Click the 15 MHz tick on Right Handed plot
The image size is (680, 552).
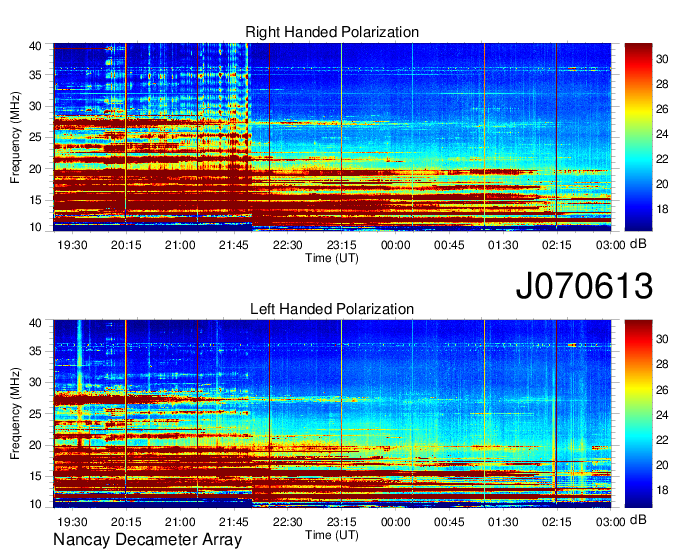[35, 200]
